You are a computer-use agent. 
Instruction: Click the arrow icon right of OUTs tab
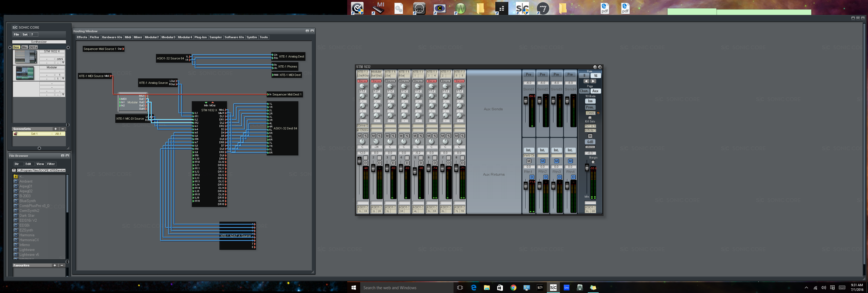(x=68, y=47)
